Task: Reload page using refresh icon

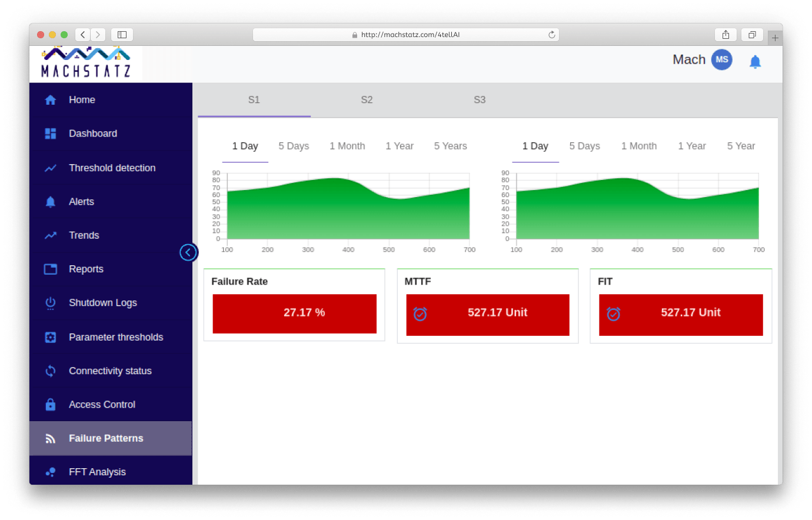Action: 551,35
